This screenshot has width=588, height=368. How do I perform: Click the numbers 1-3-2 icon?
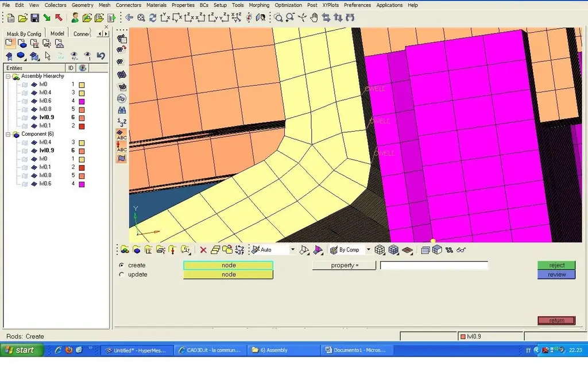tap(122, 122)
